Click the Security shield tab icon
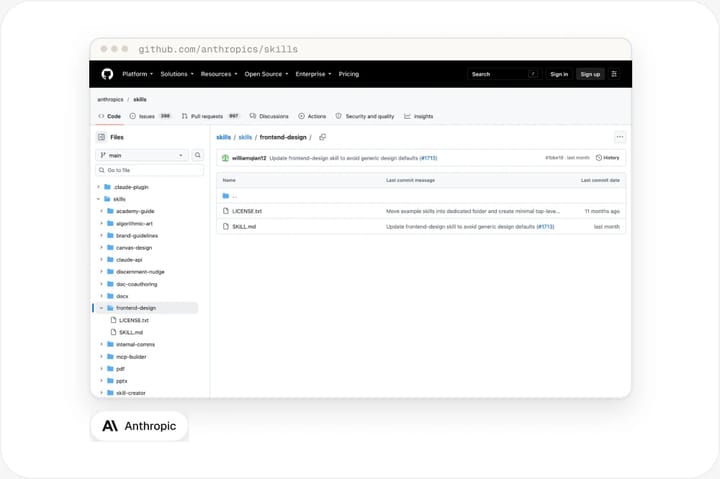720x479 pixels. pos(338,116)
